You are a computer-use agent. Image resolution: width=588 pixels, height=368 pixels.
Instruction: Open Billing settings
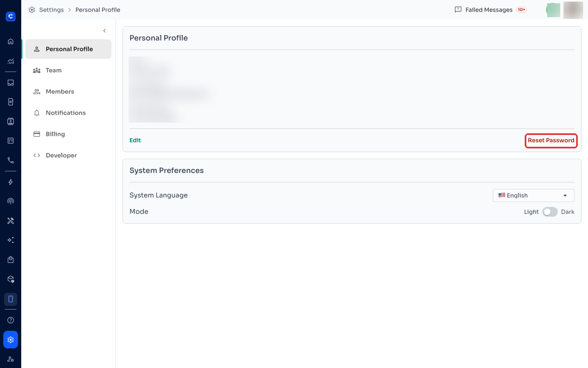pos(68,134)
